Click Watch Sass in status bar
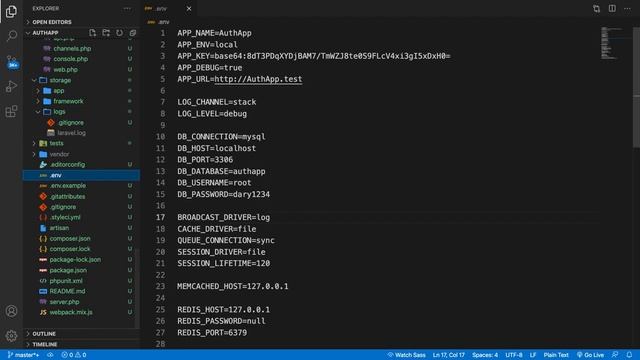 click(406, 355)
